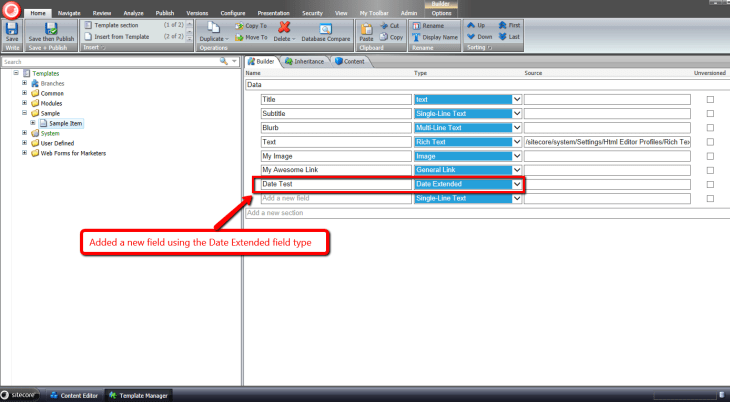Toggle Unversioned checkbox for Date Test
Image resolution: width=730 pixels, height=402 pixels.
point(710,184)
